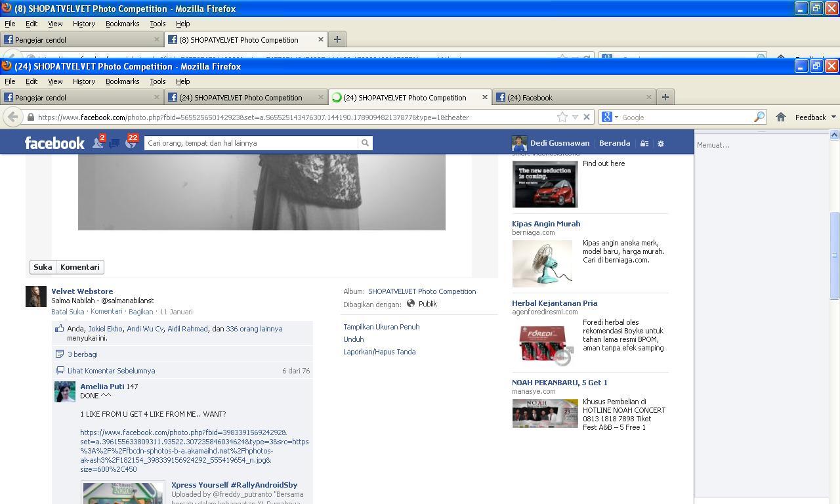
Task: Open friend requests icon in Facebook bar
Action: coord(97,143)
